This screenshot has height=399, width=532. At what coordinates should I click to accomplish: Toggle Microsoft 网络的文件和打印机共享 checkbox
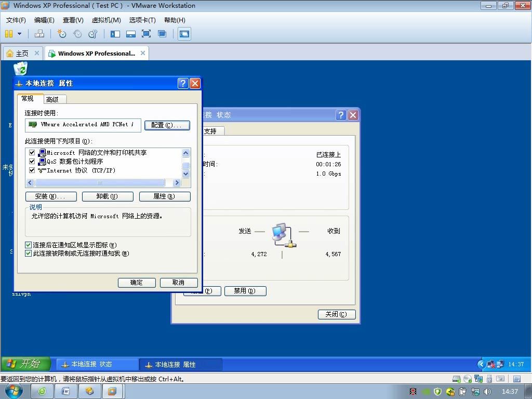pyautogui.click(x=32, y=152)
